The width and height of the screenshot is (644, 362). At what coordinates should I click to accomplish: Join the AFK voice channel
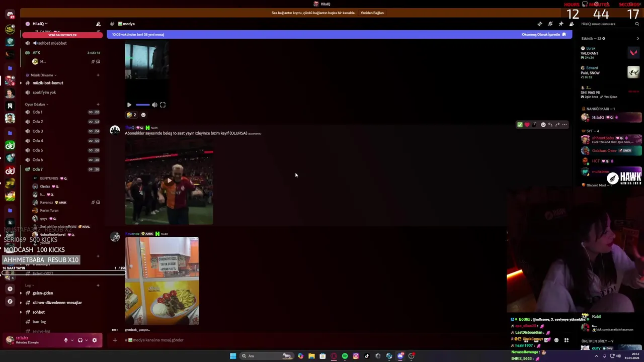pyautogui.click(x=63, y=53)
